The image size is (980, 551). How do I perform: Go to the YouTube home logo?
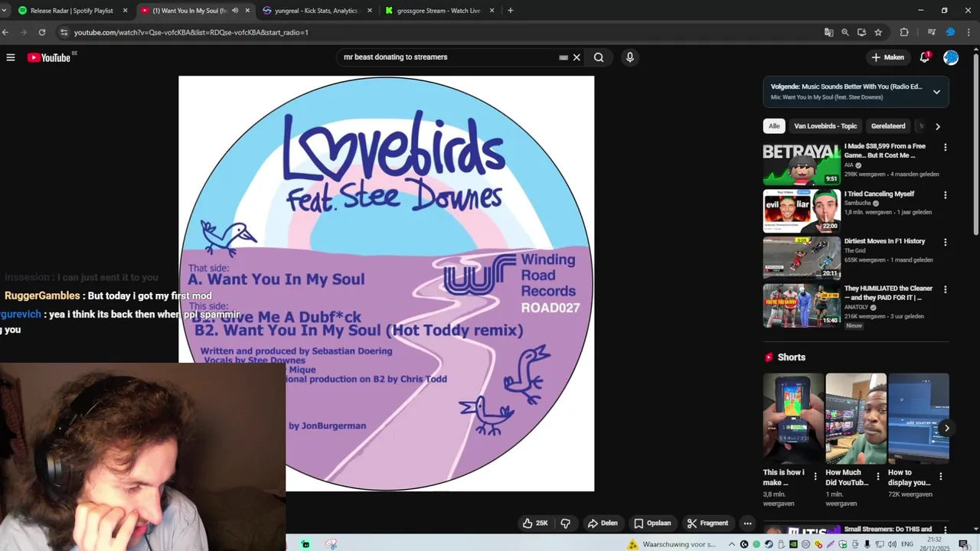pos(49,57)
